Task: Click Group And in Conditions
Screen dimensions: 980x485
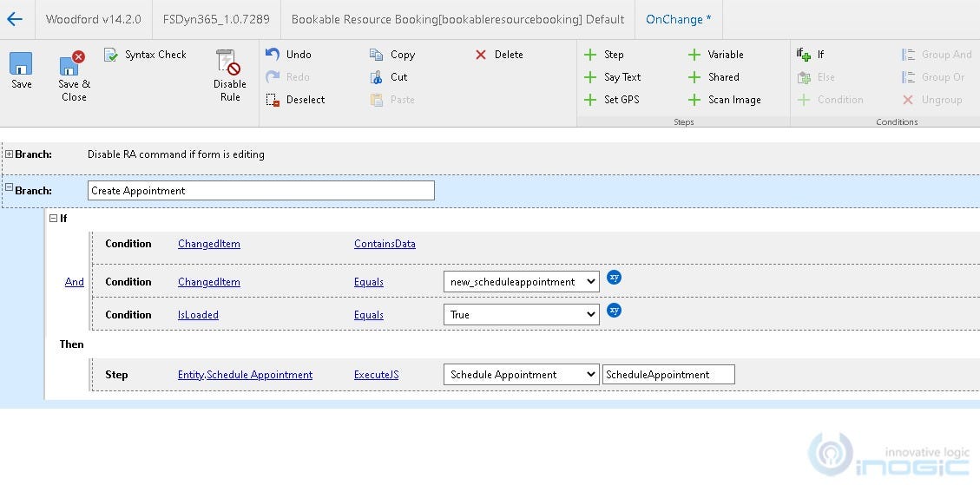Action: [x=937, y=55]
